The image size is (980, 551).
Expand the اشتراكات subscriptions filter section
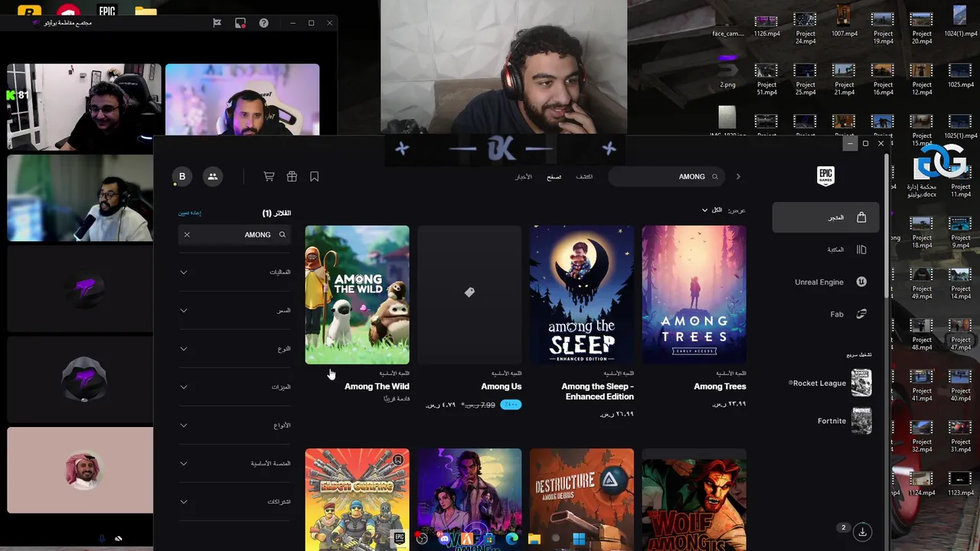click(x=235, y=502)
